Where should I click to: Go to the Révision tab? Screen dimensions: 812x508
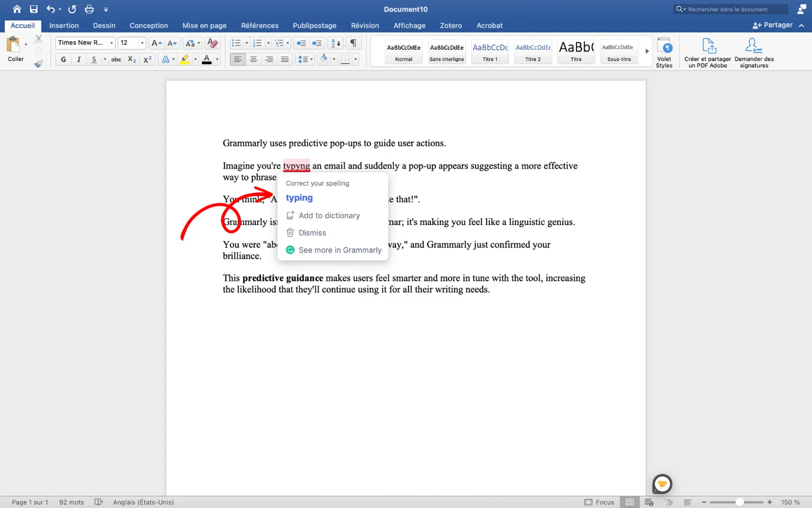tap(365, 25)
